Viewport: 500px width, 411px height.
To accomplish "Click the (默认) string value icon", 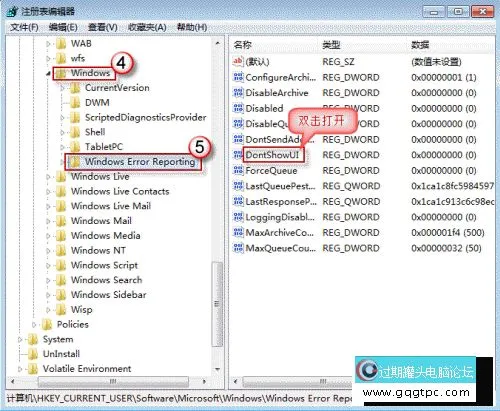I will click(238, 61).
